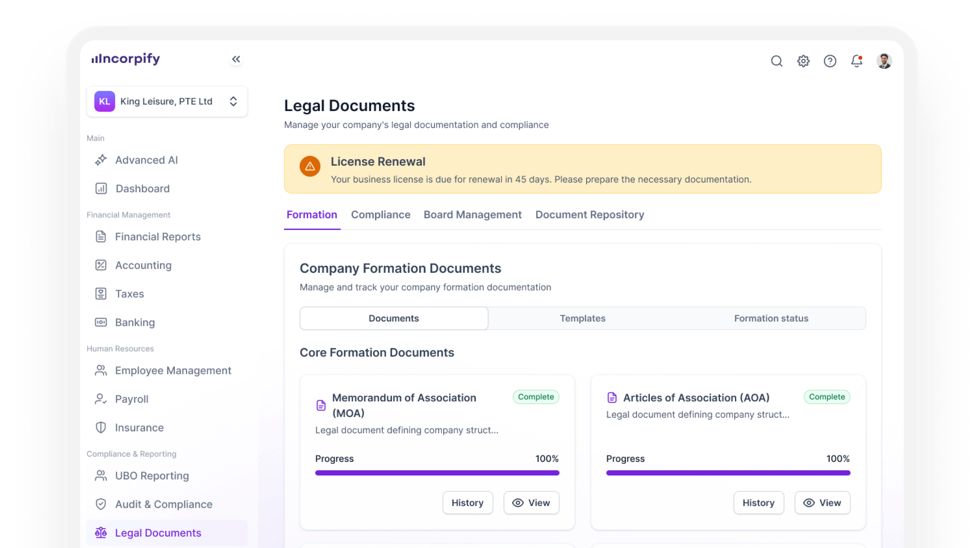
Task: Switch to Documents segment view
Action: click(393, 318)
